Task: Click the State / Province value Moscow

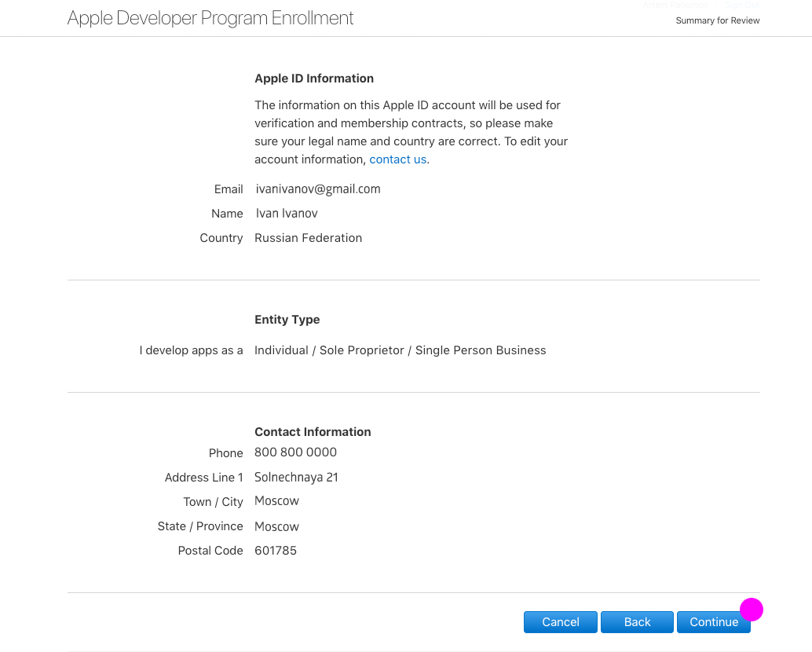Action: click(x=276, y=526)
